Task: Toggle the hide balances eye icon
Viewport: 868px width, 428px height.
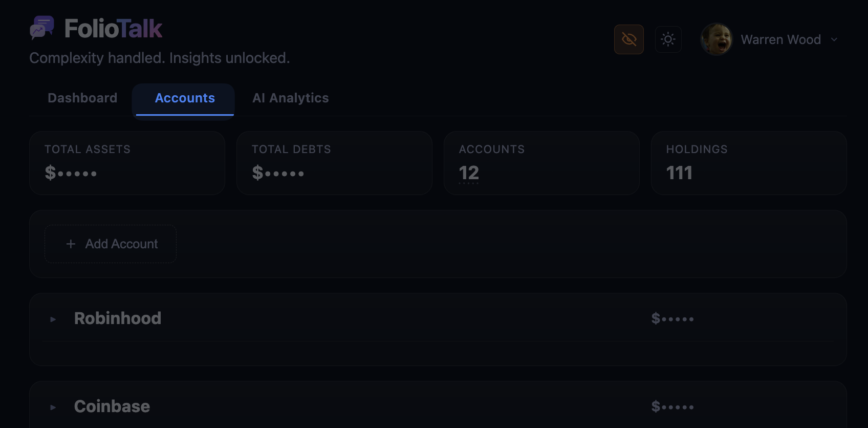Action: coord(629,39)
